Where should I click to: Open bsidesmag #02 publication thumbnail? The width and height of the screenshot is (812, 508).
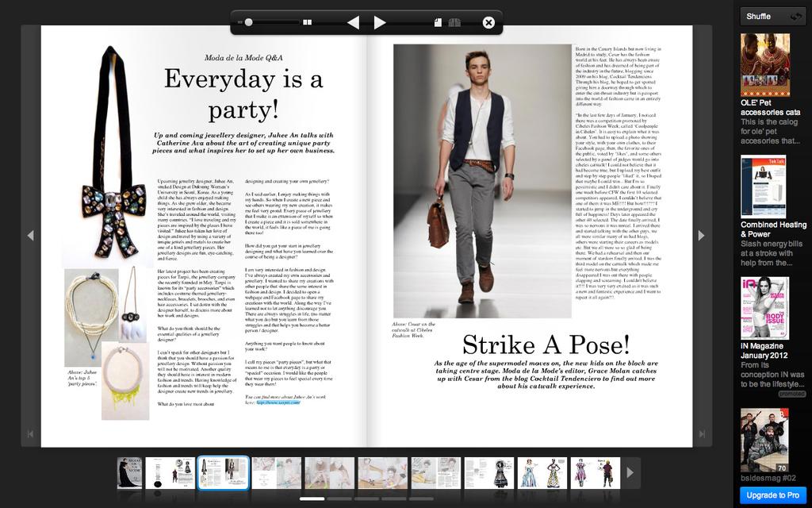[764, 440]
